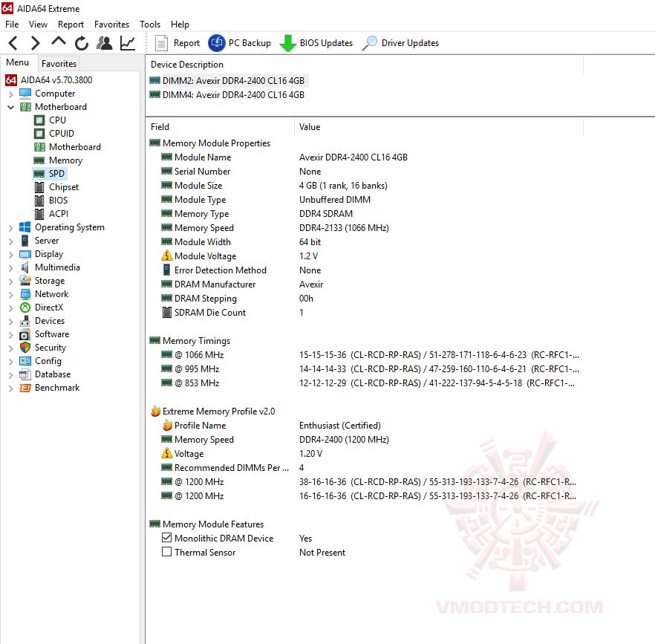Viewport: 655px width, 644px height.
Task: Open the Report menu
Action: click(x=71, y=25)
